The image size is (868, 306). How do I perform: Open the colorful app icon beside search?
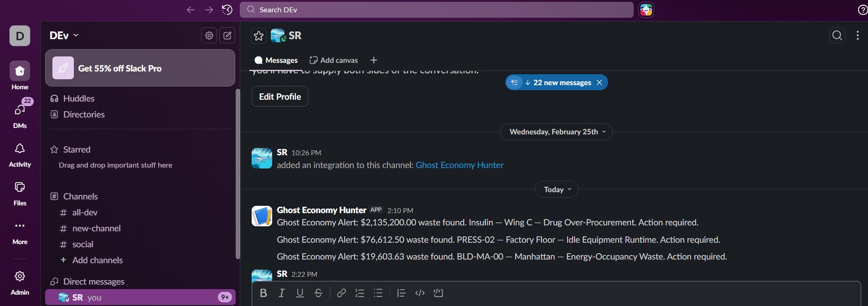[646, 10]
